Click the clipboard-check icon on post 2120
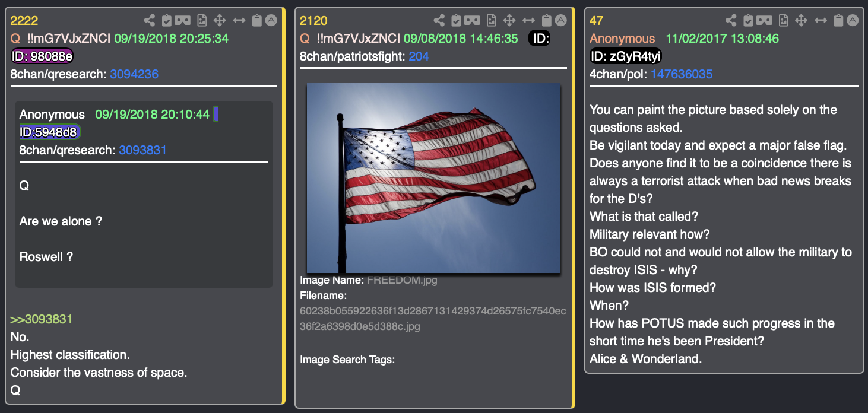The height and width of the screenshot is (413, 868). click(x=457, y=21)
